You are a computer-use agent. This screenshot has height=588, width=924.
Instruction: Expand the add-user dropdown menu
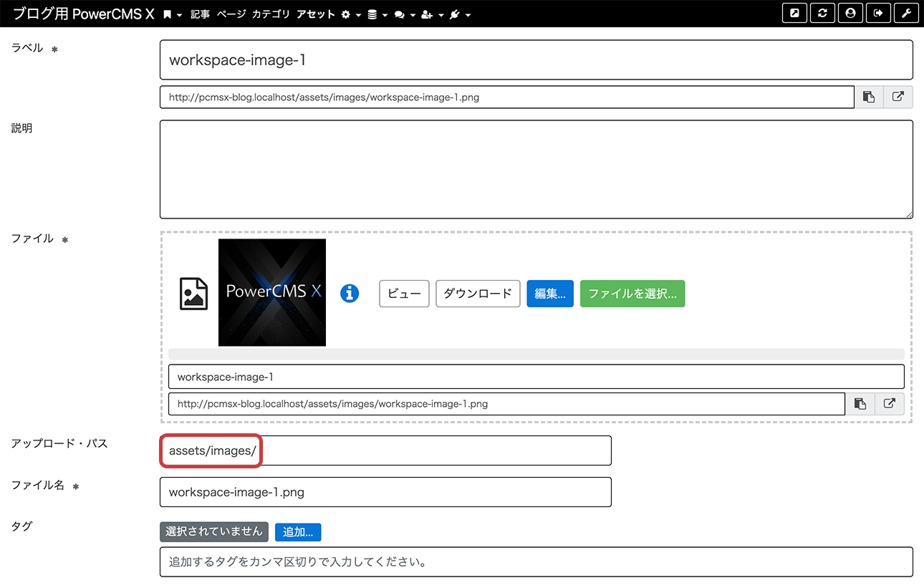432,14
